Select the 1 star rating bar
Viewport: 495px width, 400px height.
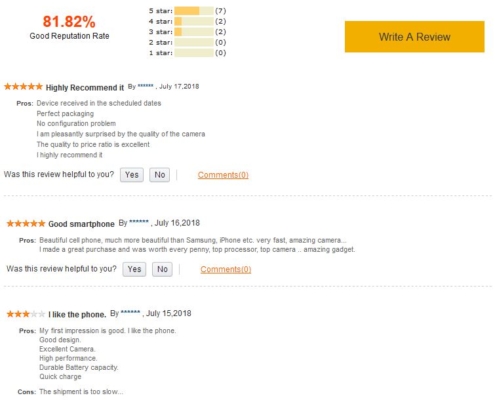[x=194, y=53]
